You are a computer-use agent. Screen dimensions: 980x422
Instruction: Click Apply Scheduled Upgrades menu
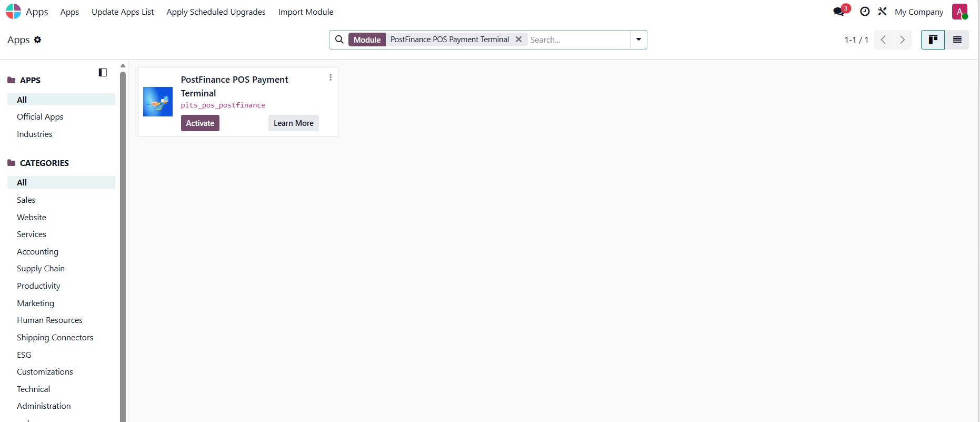click(216, 12)
